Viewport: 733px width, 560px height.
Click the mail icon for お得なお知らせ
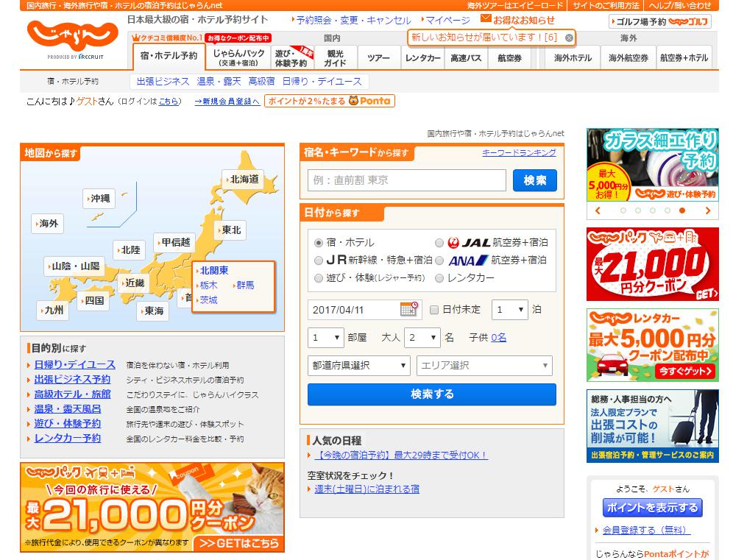coord(486,19)
